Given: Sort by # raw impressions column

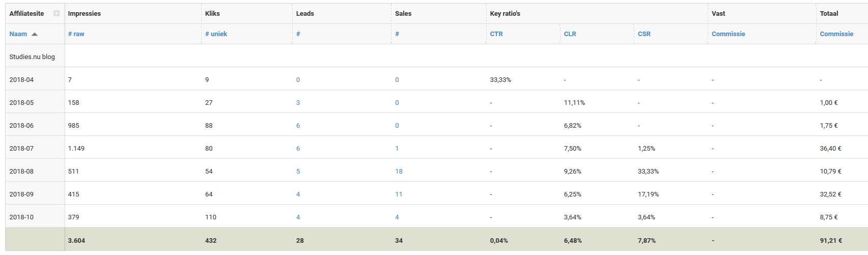Looking at the screenshot, I should pyautogui.click(x=76, y=34).
